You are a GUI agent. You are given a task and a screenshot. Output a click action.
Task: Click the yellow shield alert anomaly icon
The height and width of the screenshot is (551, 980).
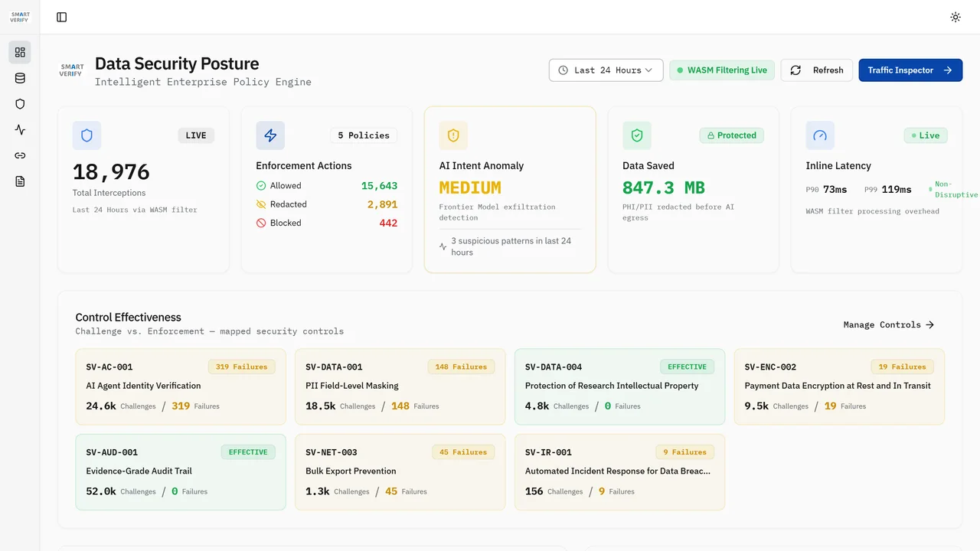click(x=453, y=135)
